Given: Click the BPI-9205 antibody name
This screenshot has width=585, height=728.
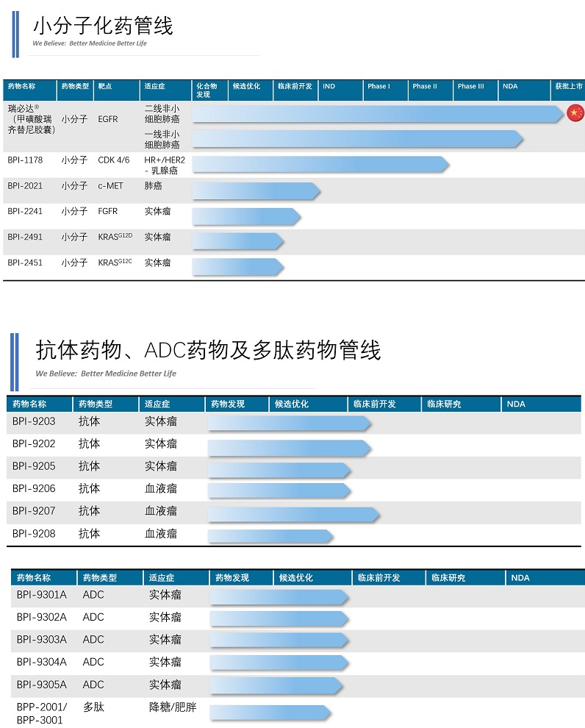Looking at the screenshot, I should [x=34, y=465].
